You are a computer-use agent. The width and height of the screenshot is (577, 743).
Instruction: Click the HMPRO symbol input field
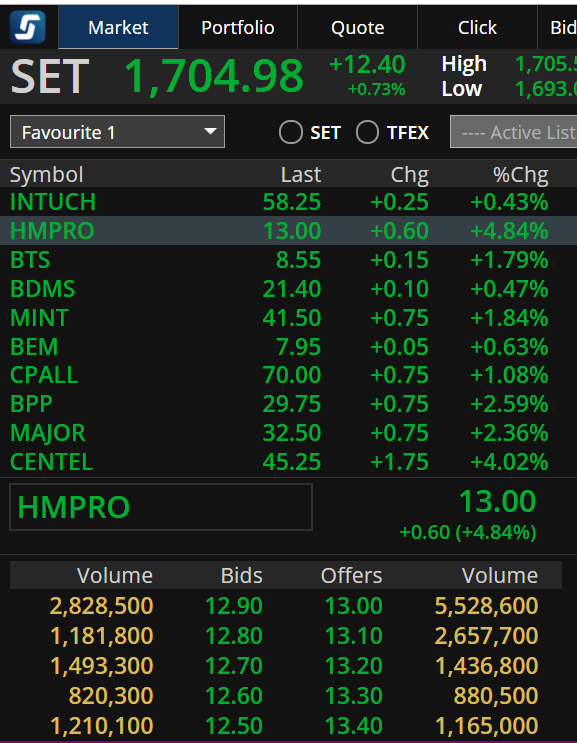161,507
